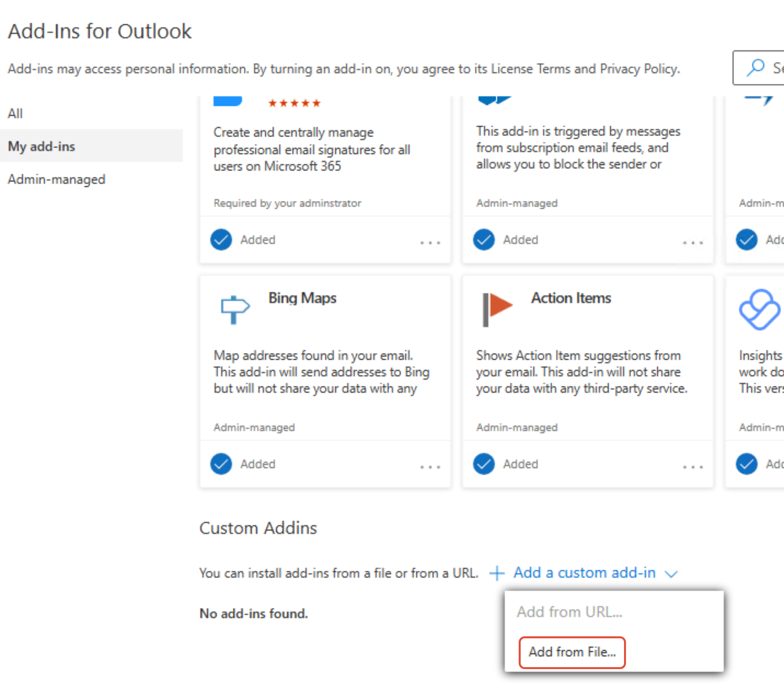Click the Add a custom add-in link
Image resolution: width=784 pixels, height=686 pixels.
point(584,573)
